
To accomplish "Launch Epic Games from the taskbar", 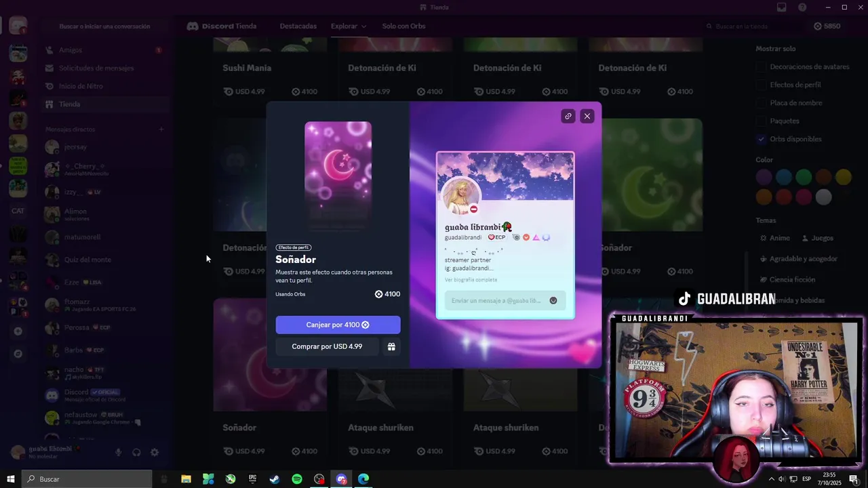I will click(x=253, y=479).
